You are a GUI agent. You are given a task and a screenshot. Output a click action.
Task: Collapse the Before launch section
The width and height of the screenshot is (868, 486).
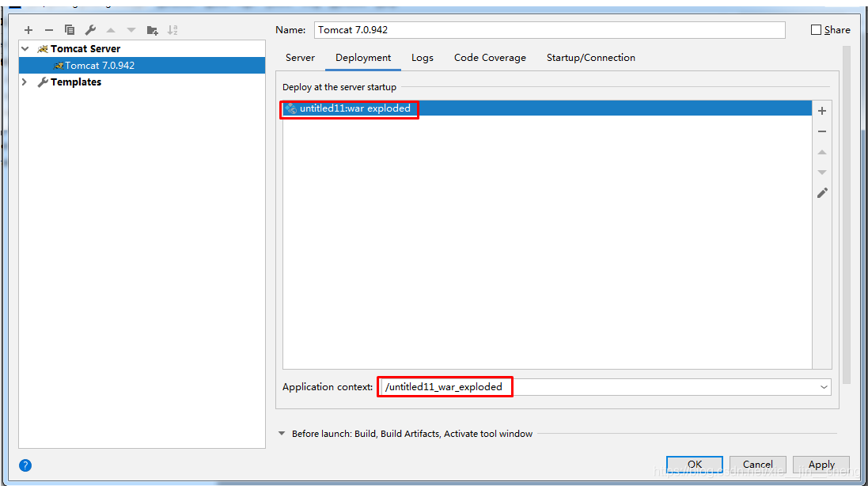tap(282, 434)
